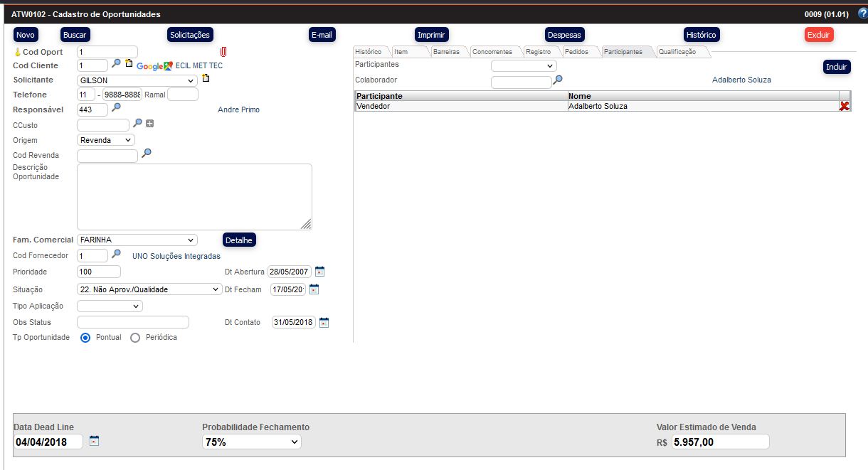The image size is (868, 470).
Task: Expand the Origem dropdown showing Revenda
Action: coord(105,140)
